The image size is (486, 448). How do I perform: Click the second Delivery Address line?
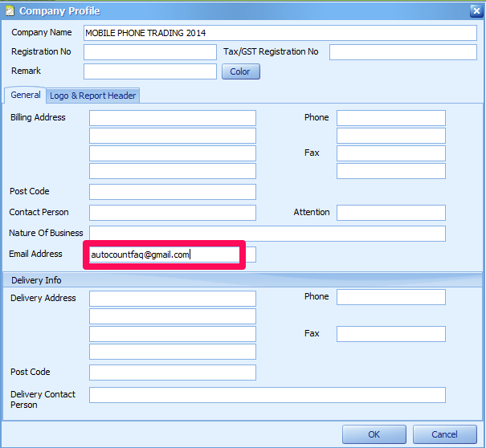click(173, 316)
